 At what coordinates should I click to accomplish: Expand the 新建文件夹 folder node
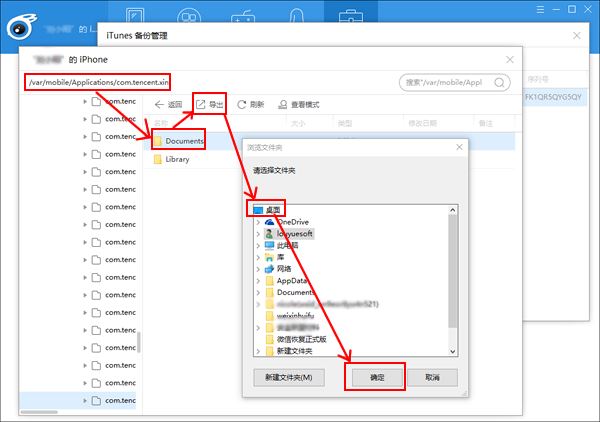[258, 351]
